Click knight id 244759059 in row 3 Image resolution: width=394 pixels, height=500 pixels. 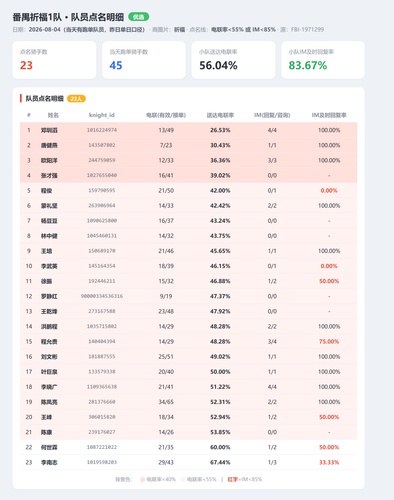click(x=102, y=160)
